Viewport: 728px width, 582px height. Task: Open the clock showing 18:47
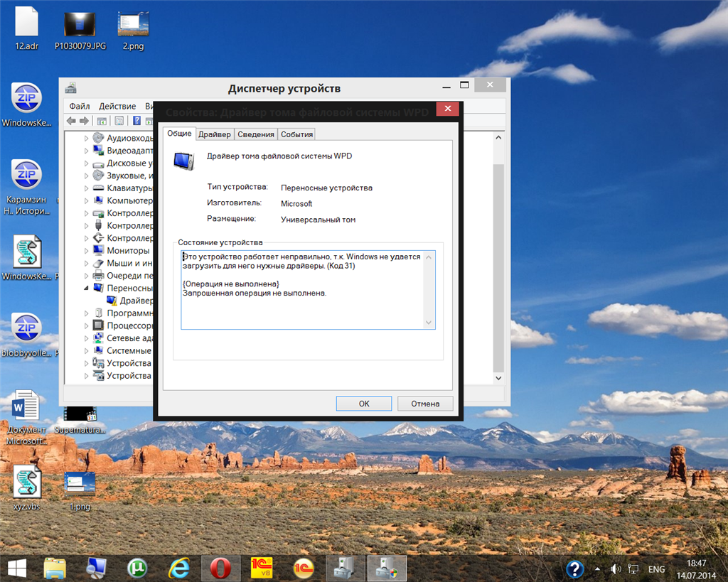coord(697,569)
